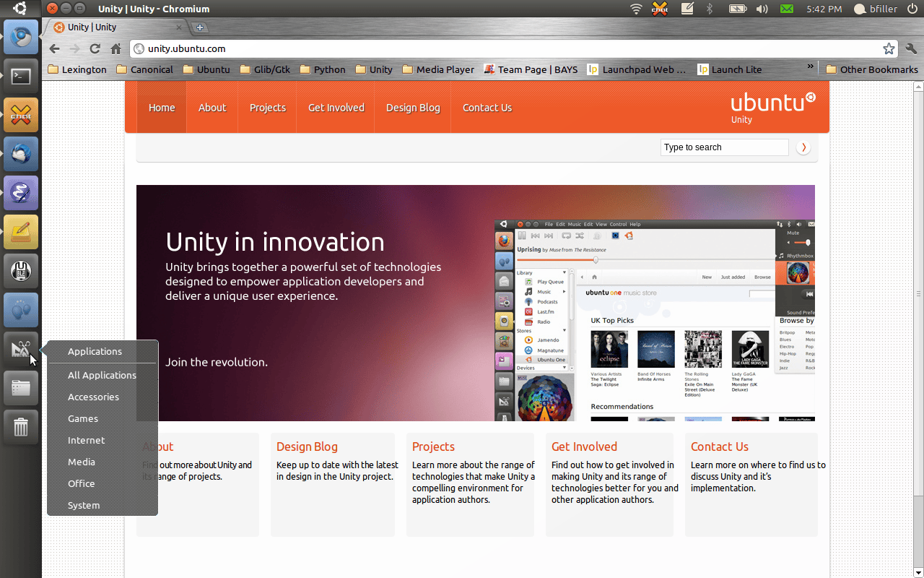Open Design Blog in the site navigation
The height and width of the screenshot is (578, 924).
tap(413, 108)
